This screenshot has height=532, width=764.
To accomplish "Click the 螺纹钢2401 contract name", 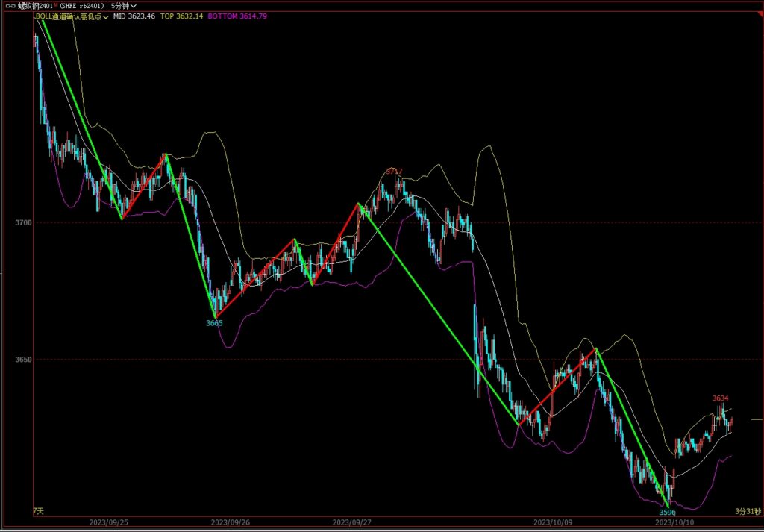I will coord(35,5).
